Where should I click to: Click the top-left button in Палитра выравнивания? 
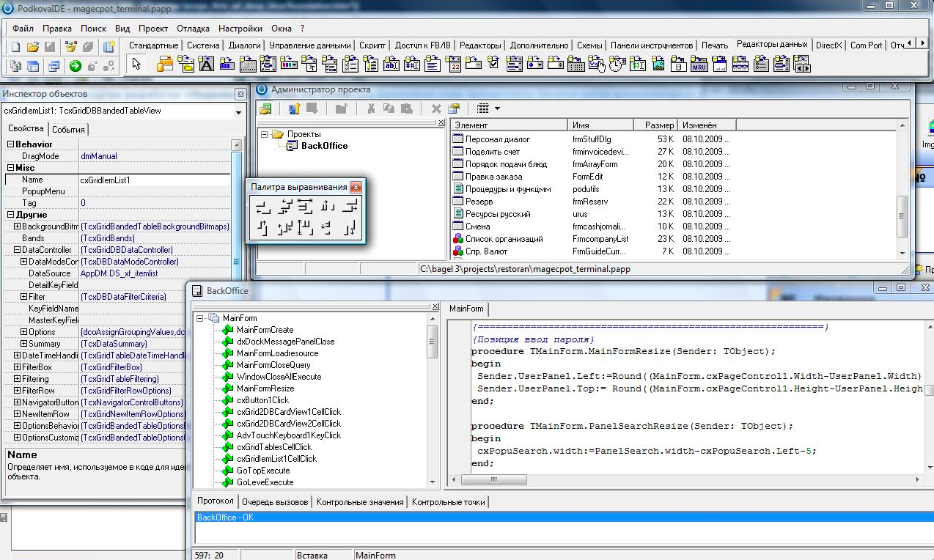(263, 206)
